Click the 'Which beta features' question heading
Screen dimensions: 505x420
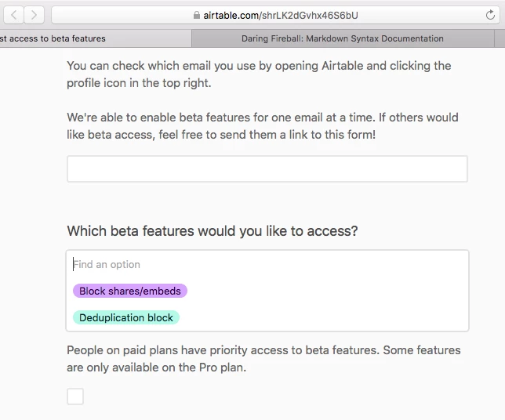pyautogui.click(x=213, y=231)
